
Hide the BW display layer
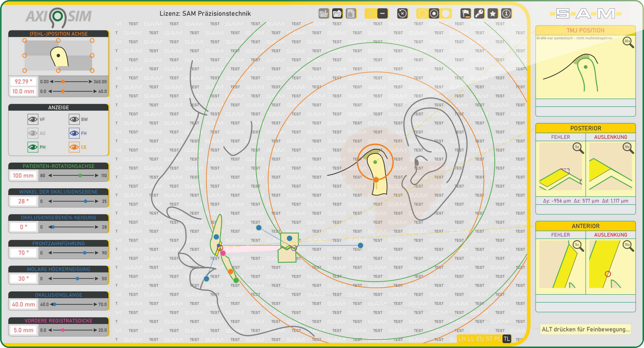tap(74, 119)
